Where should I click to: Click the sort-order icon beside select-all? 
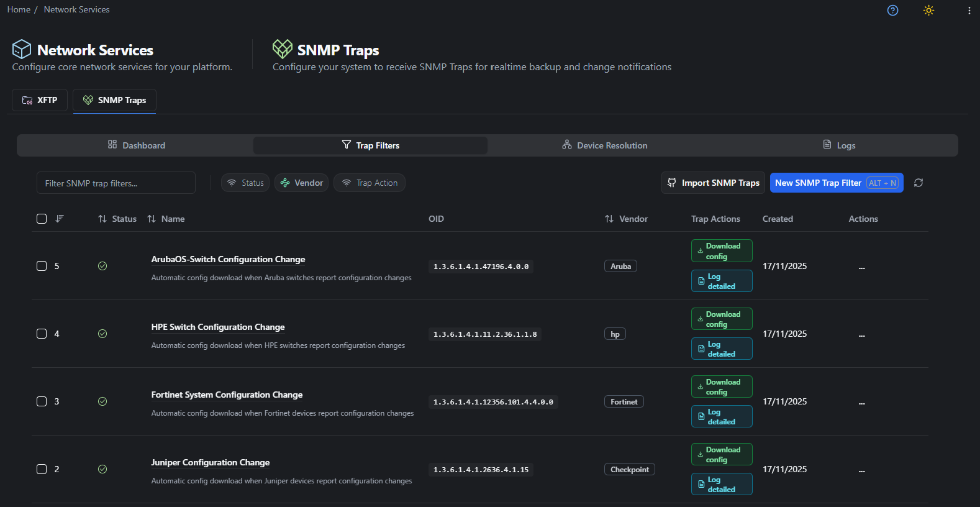tap(60, 219)
